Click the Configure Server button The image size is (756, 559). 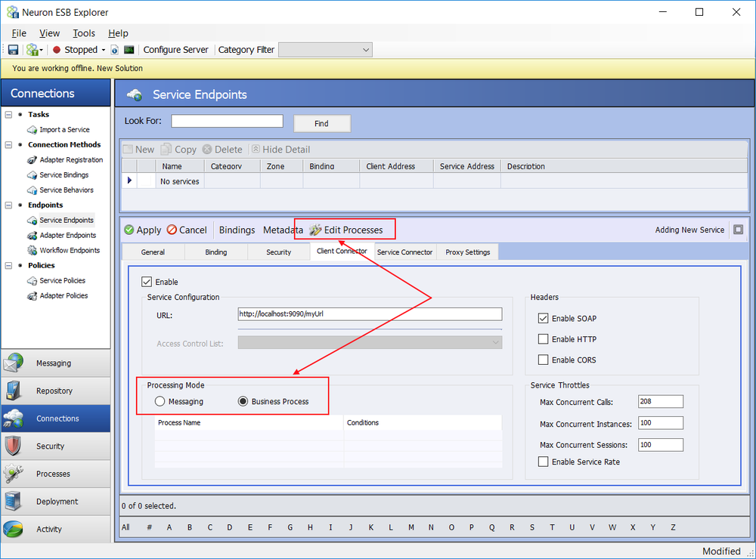click(175, 50)
